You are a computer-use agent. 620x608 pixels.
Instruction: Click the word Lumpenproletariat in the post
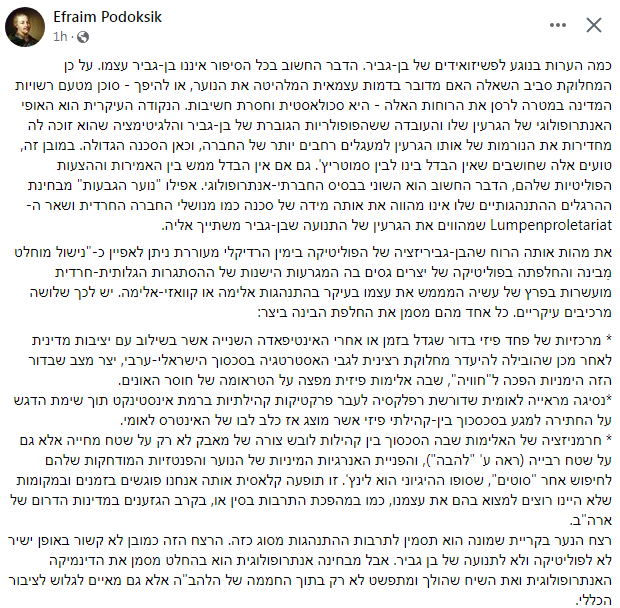pos(551,225)
